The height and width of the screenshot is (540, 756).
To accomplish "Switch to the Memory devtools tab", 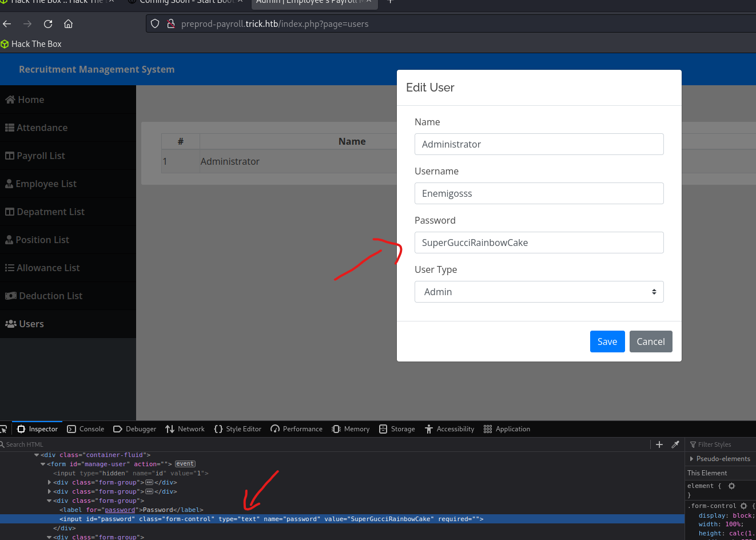I will (x=351, y=429).
